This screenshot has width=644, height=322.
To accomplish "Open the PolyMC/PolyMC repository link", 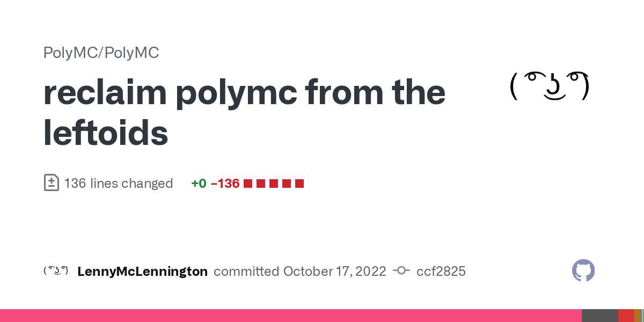I will (x=101, y=53).
